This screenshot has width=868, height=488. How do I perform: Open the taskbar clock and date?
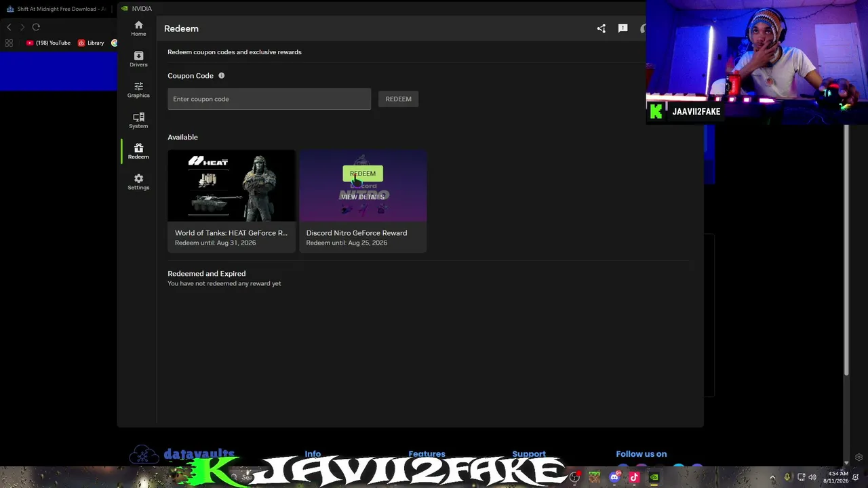click(836, 477)
